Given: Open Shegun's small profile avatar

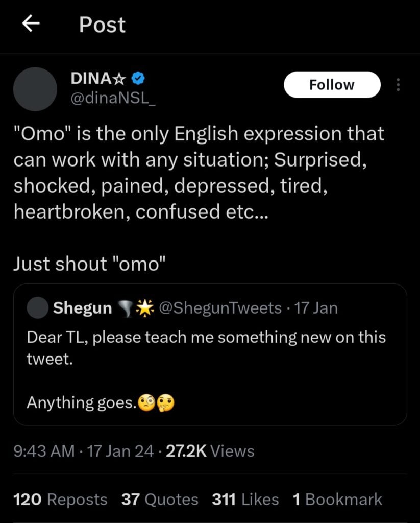Looking at the screenshot, I should 37,307.
